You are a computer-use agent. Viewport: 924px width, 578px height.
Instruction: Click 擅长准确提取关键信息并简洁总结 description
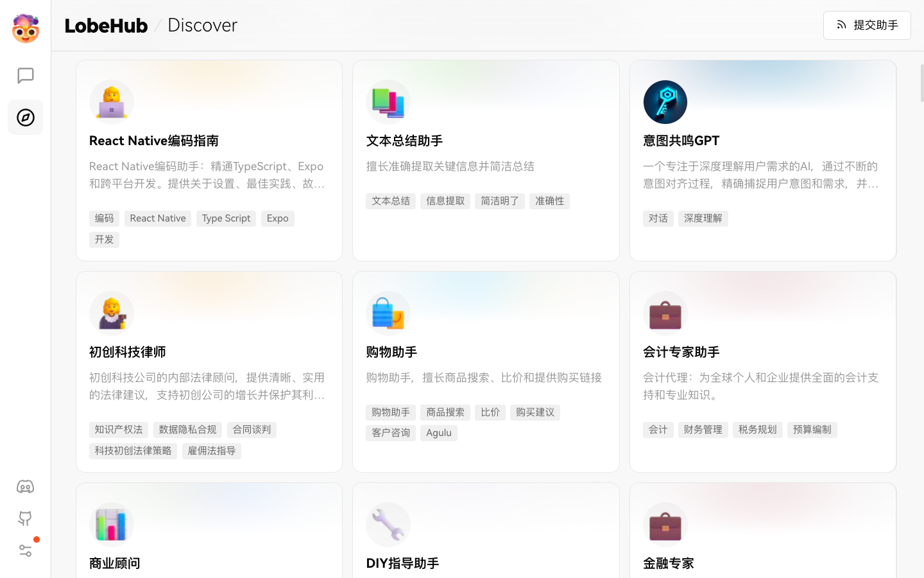point(450,166)
